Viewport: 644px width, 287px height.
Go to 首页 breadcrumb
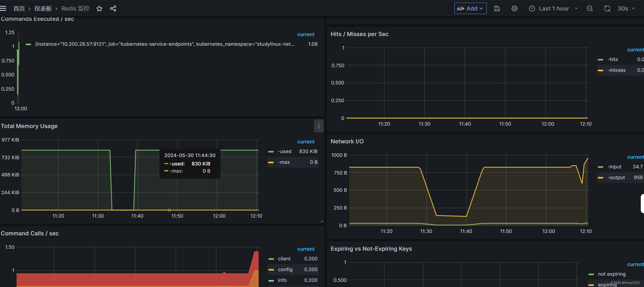click(19, 9)
